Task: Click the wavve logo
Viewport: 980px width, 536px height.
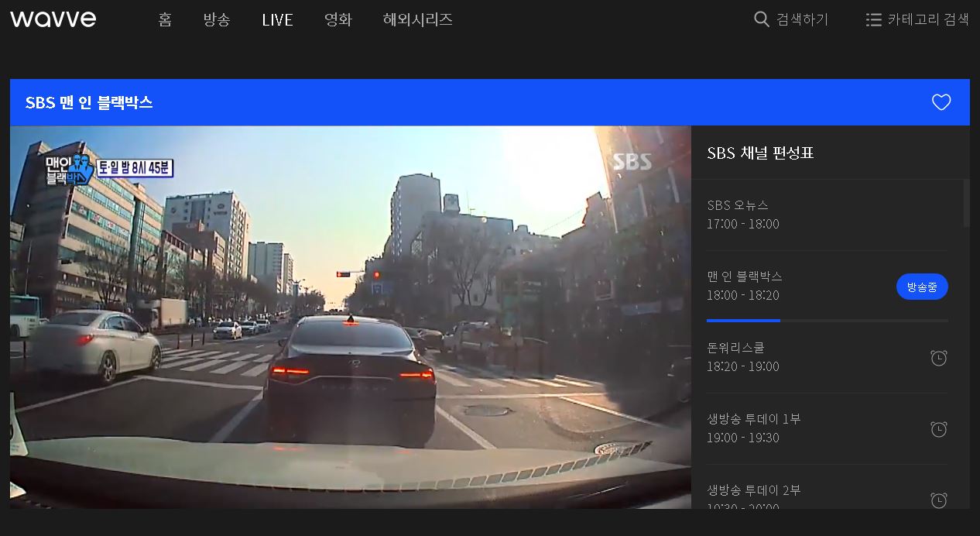Action: tap(53, 19)
